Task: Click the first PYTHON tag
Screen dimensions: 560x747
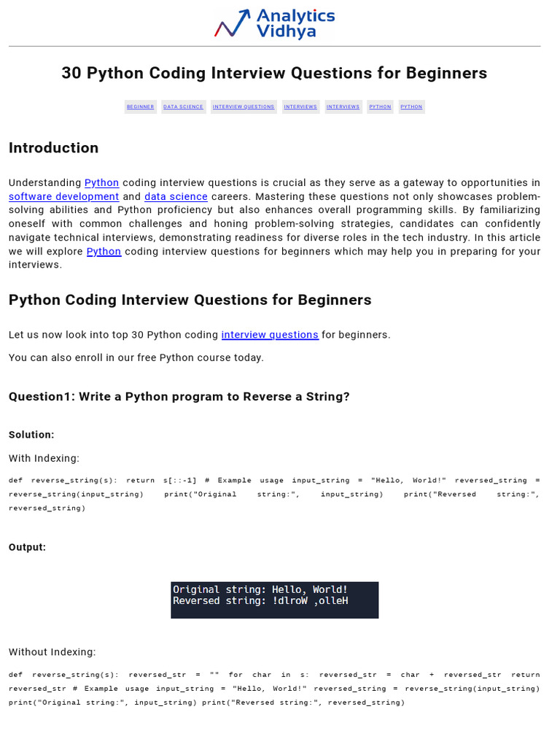Action: 380,107
